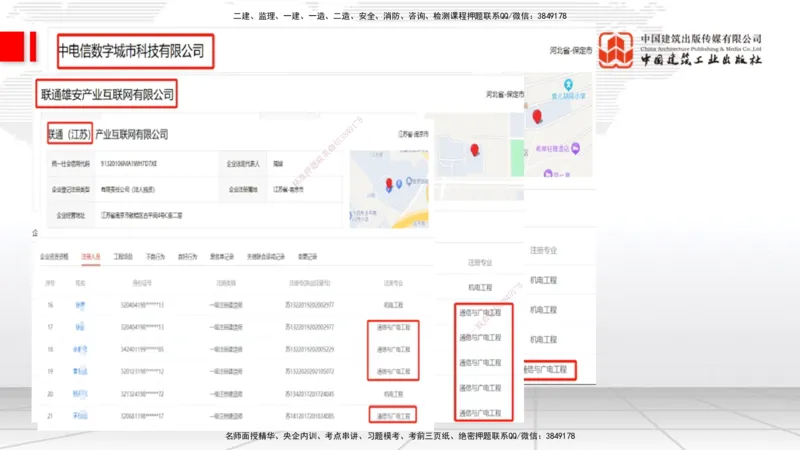Open the person name link in row 21
800x450 pixels.
pyautogui.click(x=80, y=416)
